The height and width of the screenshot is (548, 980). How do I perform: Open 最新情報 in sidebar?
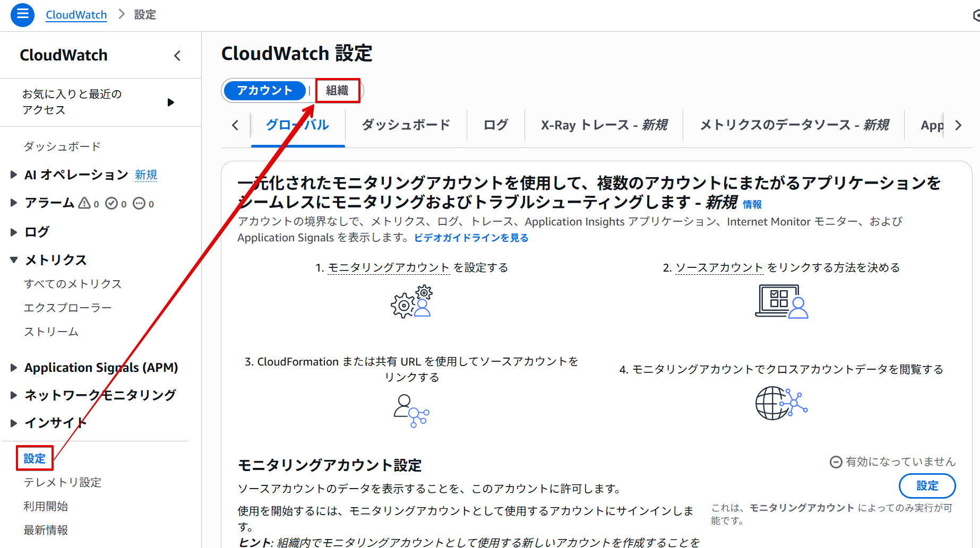(x=46, y=530)
